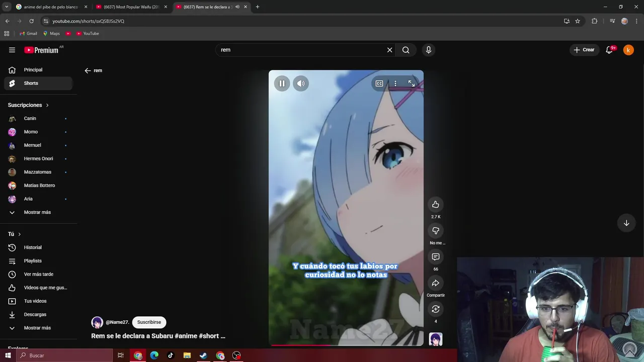The height and width of the screenshot is (362, 644).
Task: Go back to the previous browser page
Action: tap(7, 21)
